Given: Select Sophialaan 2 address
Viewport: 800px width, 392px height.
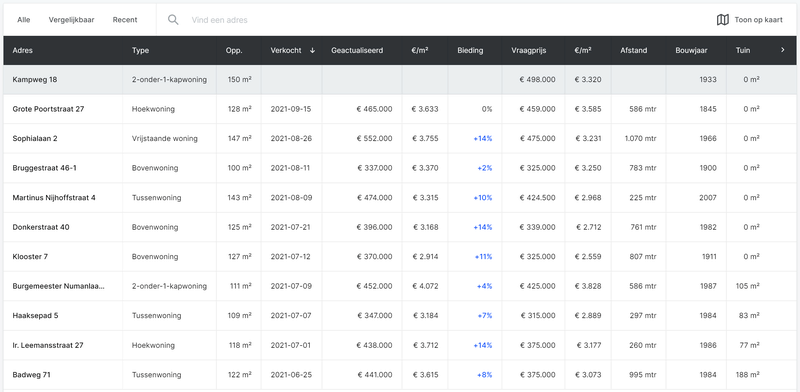Looking at the screenshot, I should point(35,138).
